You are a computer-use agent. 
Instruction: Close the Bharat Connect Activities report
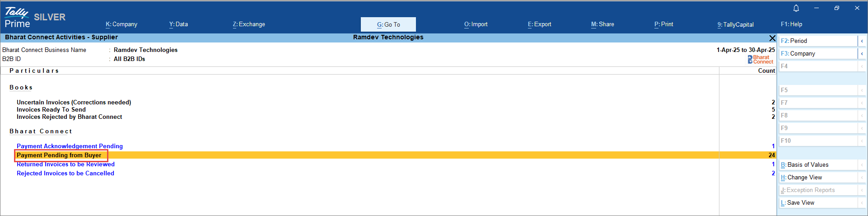pos(772,38)
